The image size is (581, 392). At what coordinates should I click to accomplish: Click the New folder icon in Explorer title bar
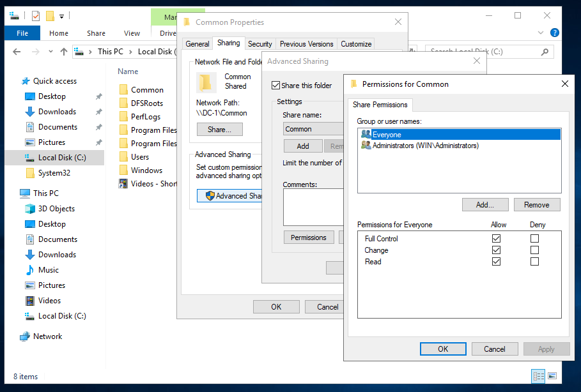(50, 16)
